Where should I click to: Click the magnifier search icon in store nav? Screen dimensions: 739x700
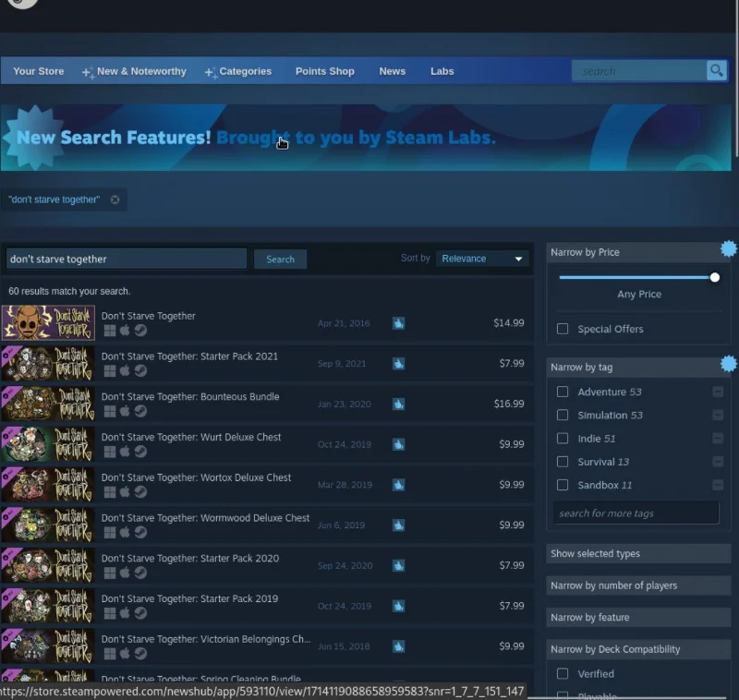(717, 71)
